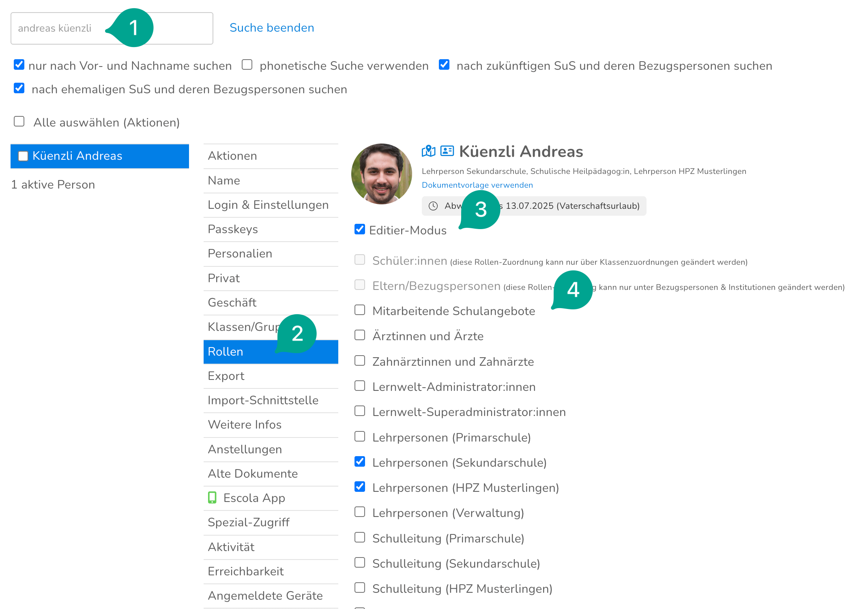This screenshot has width=868, height=609.
Task: Click the map location icon beside Küenzli Andreas
Action: click(x=428, y=151)
